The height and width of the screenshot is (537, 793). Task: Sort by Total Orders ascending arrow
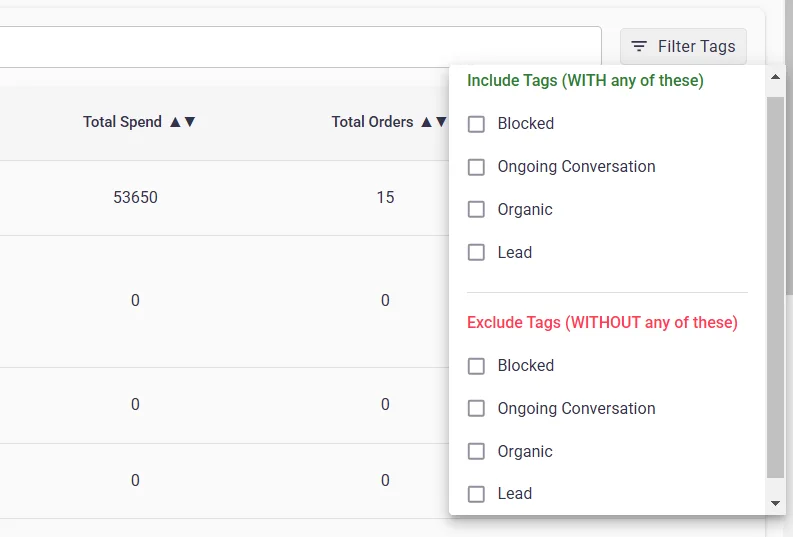[x=426, y=122]
